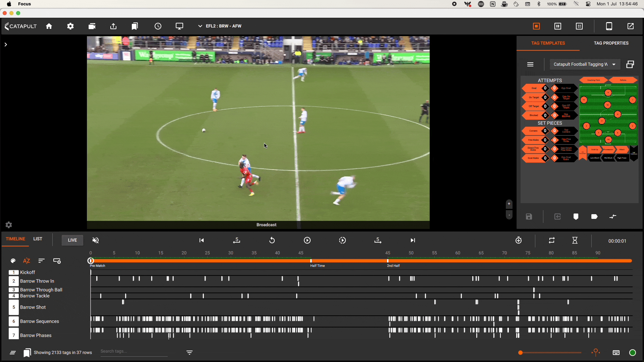Sort rows alphabetically with AZ icon
The image size is (644, 362).
26,261
